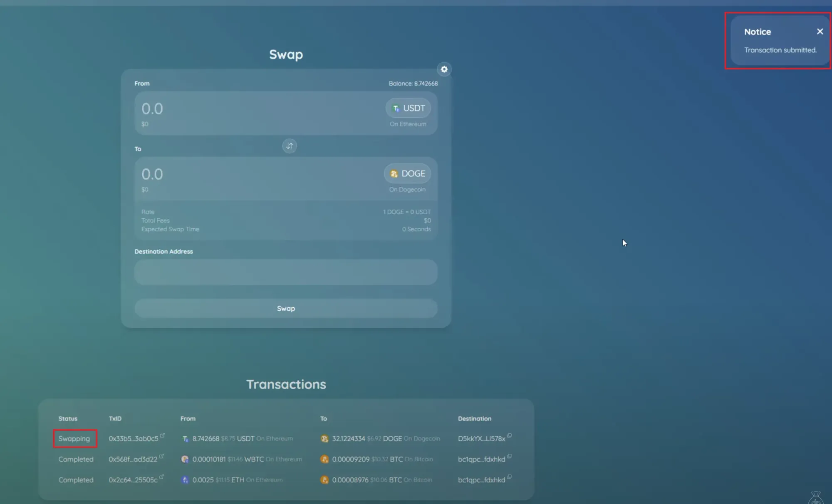Viewport: 832px width, 504px height.
Task: Click the Destination Address input field
Action: (286, 272)
